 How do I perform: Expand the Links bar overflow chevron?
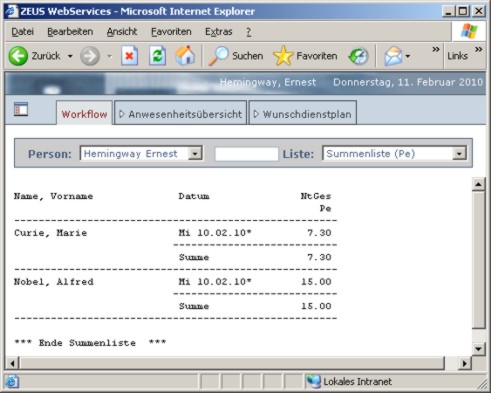tap(479, 50)
